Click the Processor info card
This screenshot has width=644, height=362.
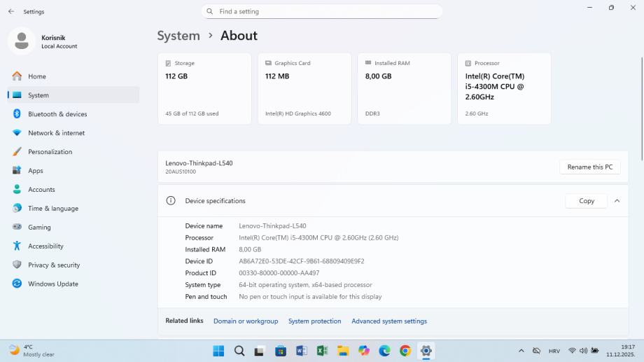pyautogui.click(x=504, y=89)
